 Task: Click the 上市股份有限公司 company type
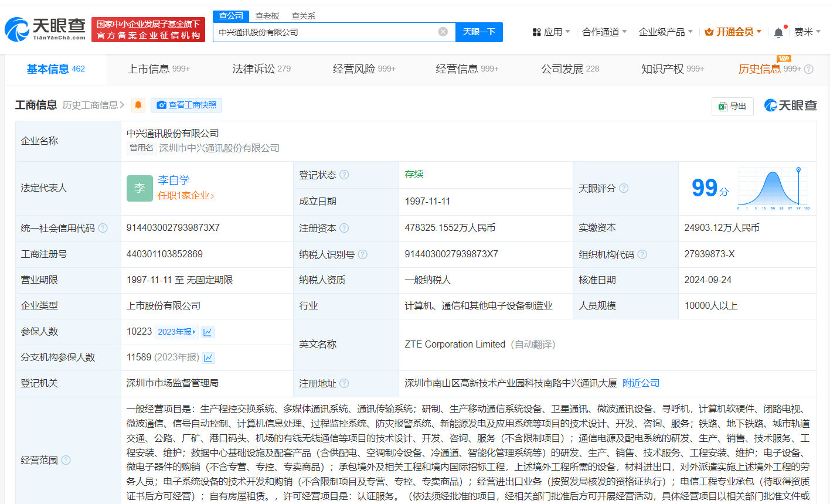pyautogui.click(x=164, y=306)
